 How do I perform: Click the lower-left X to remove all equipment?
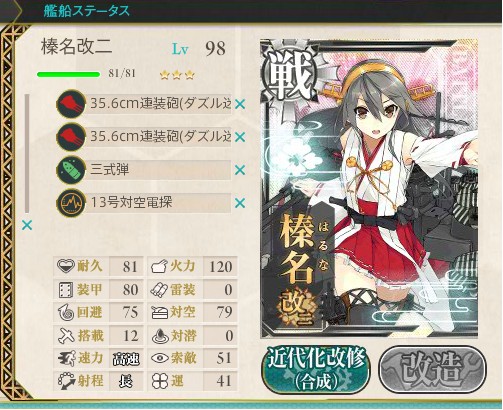[27, 225]
